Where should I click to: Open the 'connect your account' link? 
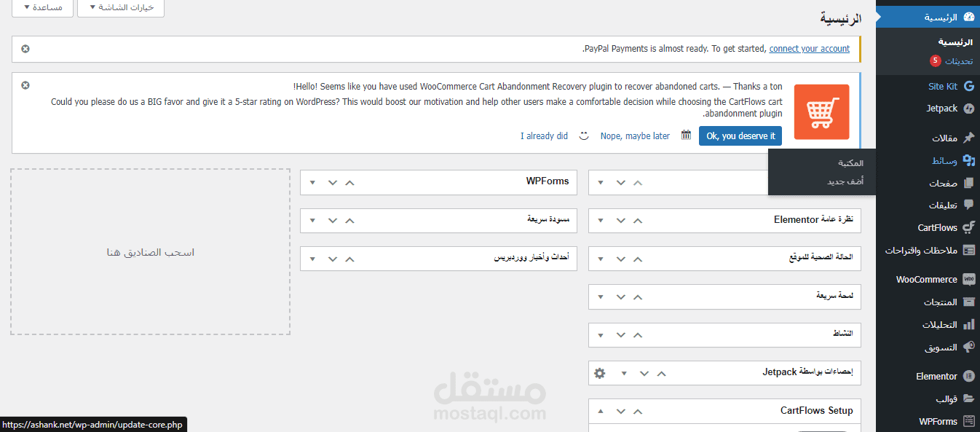(809, 49)
